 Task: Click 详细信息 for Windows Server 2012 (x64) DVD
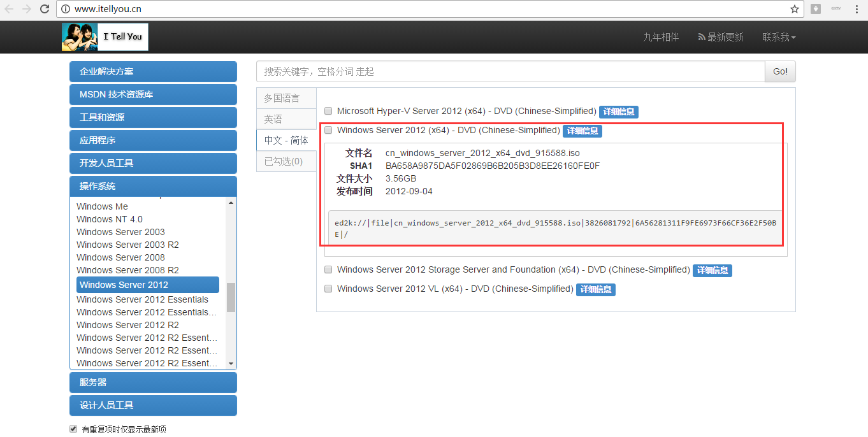[x=582, y=131]
